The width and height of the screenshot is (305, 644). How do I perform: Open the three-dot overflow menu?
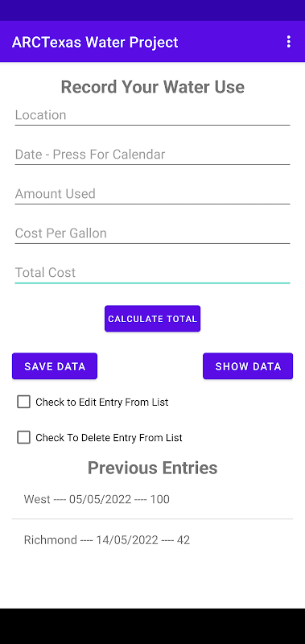point(289,42)
